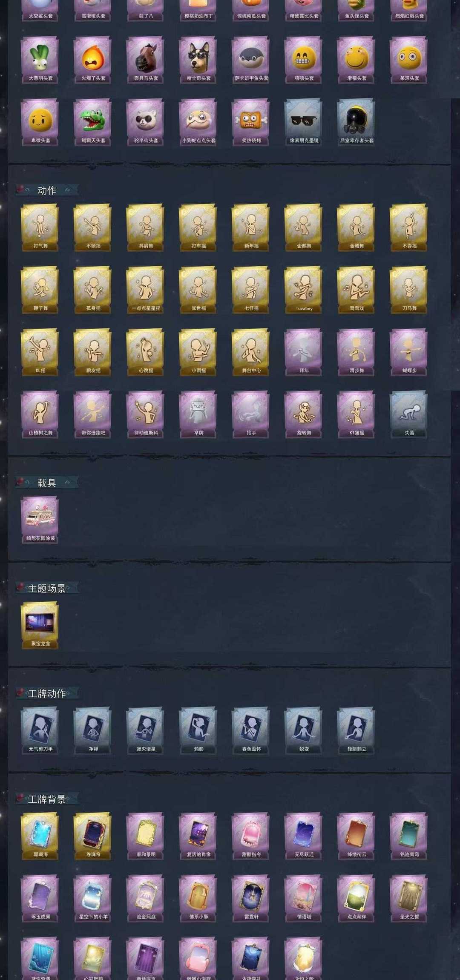The height and width of the screenshot is (980, 460).
Task: Pick the 鳄霸天头套 crocodile headgear
Action: pos(93,122)
